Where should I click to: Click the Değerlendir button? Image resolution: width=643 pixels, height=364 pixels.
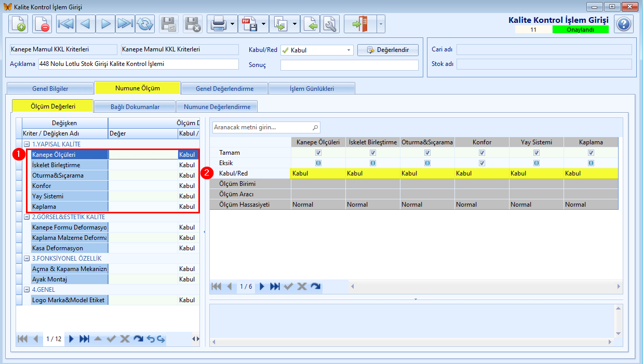[387, 50]
